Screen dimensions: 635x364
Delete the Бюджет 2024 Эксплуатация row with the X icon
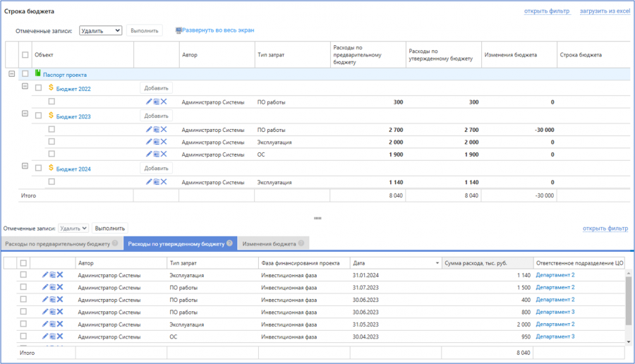(164, 182)
